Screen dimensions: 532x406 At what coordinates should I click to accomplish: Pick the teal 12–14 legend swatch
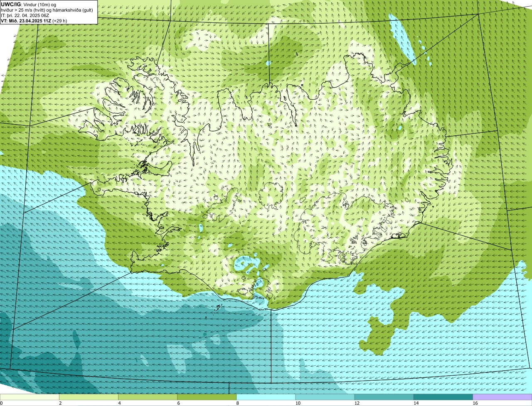pos(384,397)
